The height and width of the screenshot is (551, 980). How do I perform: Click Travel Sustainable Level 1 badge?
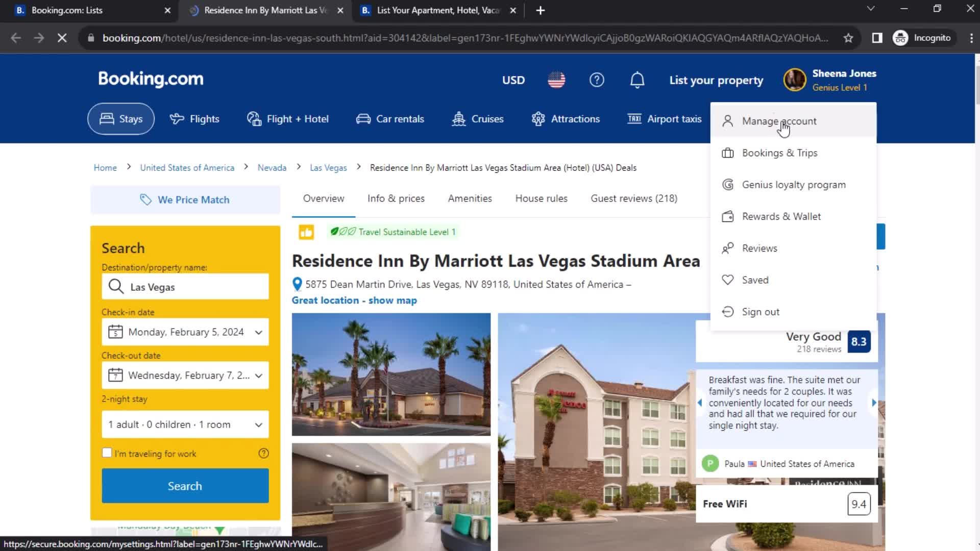click(x=393, y=232)
